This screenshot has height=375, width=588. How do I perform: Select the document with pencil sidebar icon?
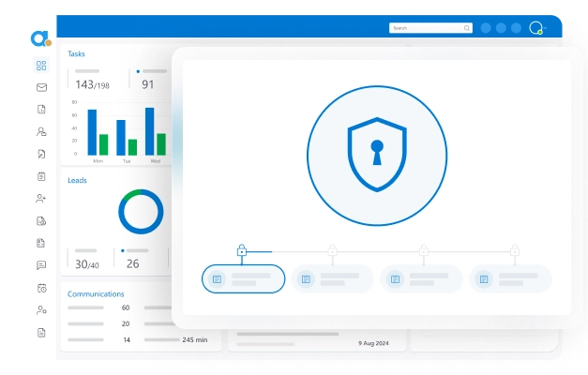click(41, 154)
